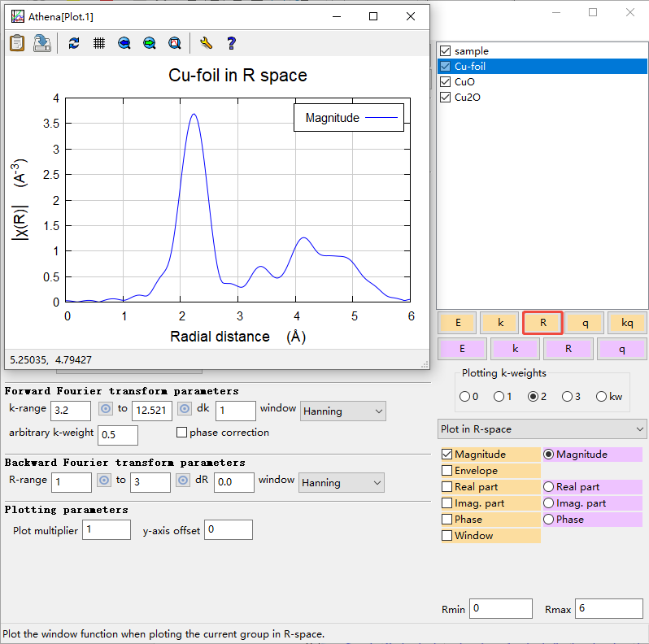Image resolution: width=649 pixels, height=644 pixels.
Task: Open the backward transform window dropdown
Action: pyautogui.click(x=341, y=483)
